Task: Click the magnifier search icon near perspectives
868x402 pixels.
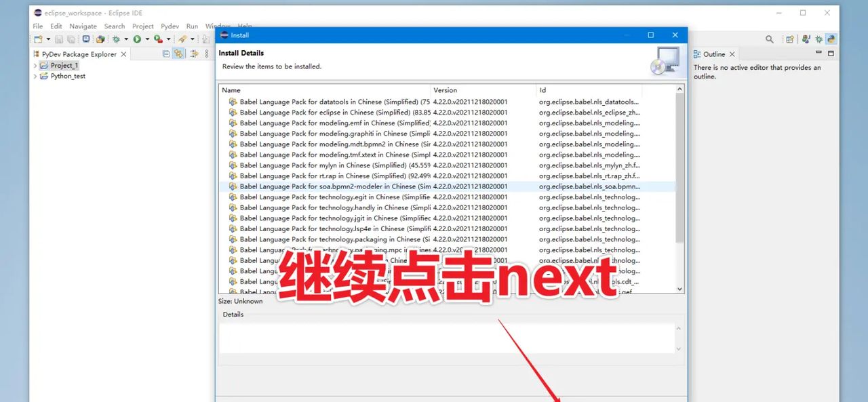Action: click(770, 39)
